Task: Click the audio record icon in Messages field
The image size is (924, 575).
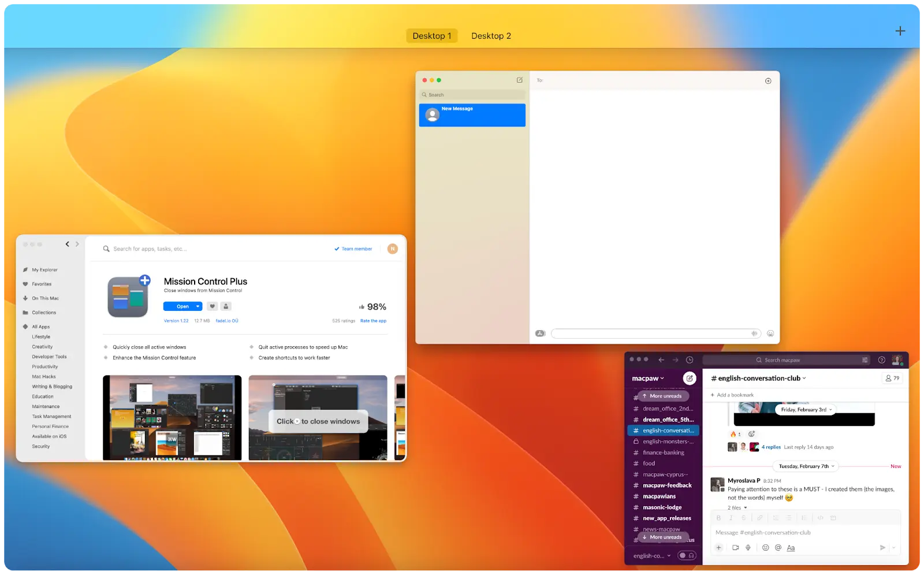Action: point(754,333)
